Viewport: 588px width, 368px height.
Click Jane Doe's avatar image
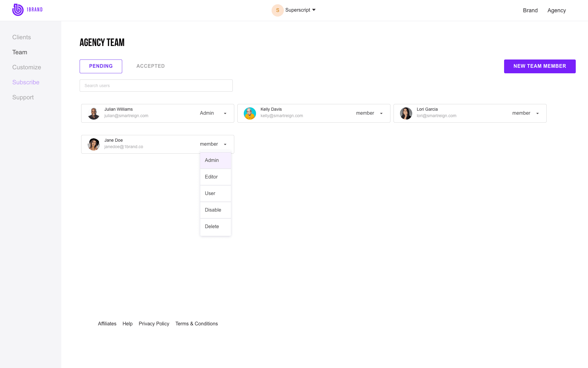pos(94,144)
